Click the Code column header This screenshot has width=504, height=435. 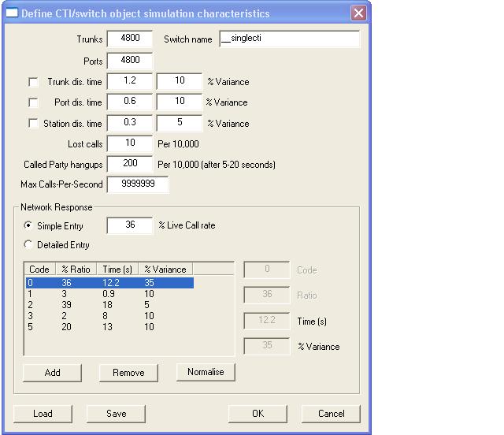[40, 269]
